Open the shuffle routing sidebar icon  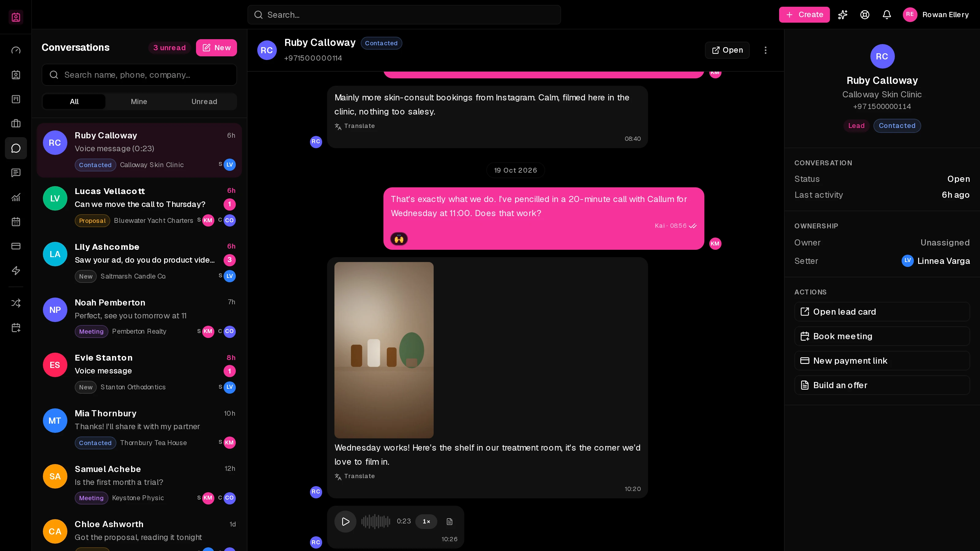click(16, 303)
